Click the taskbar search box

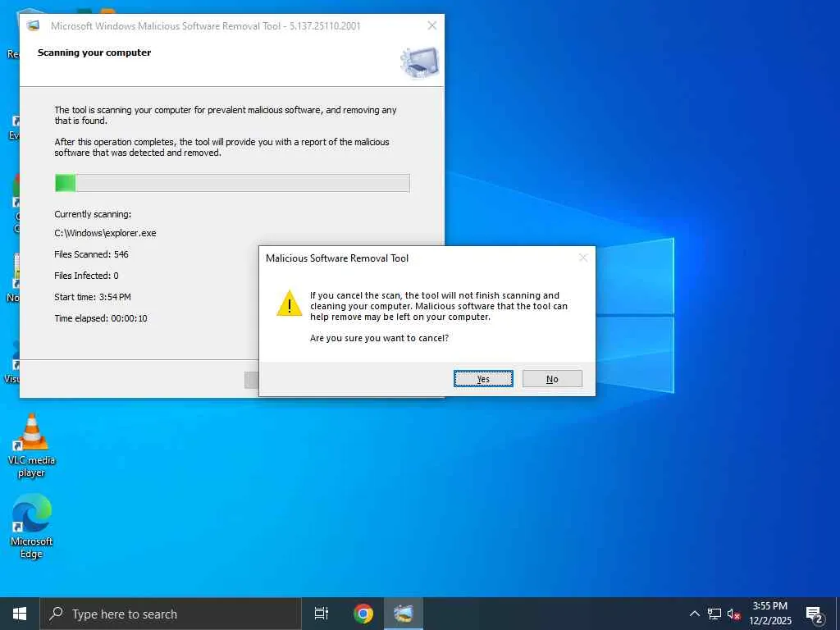[x=171, y=614]
